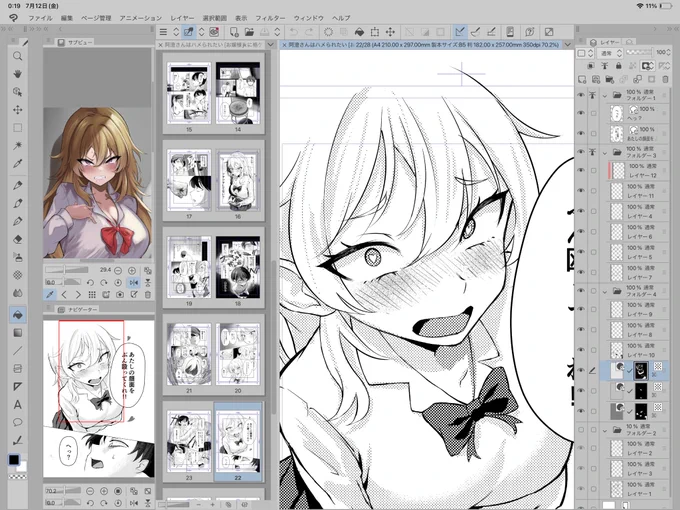
Task: Select the rectangle Selection Area tool
Action: click(17, 128)
